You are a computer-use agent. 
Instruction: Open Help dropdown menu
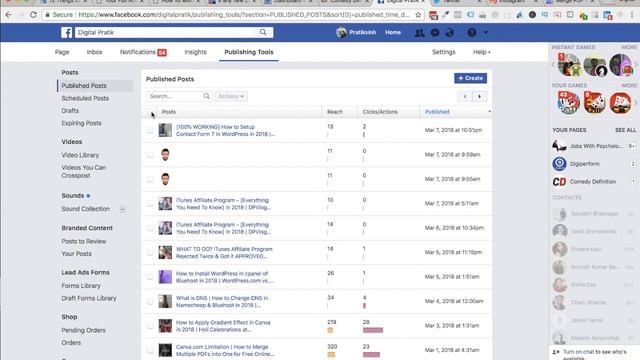click(x=482, y=52)
